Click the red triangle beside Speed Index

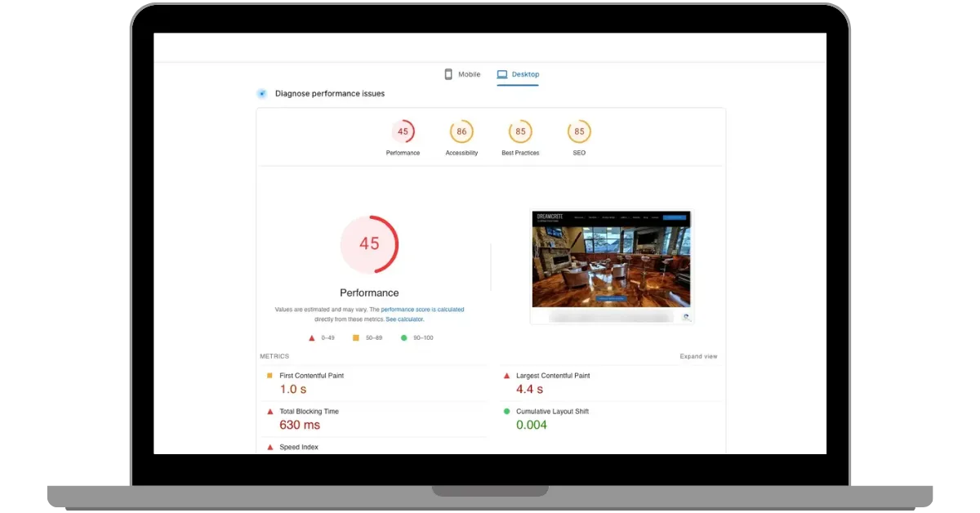(x=269, y=448)
